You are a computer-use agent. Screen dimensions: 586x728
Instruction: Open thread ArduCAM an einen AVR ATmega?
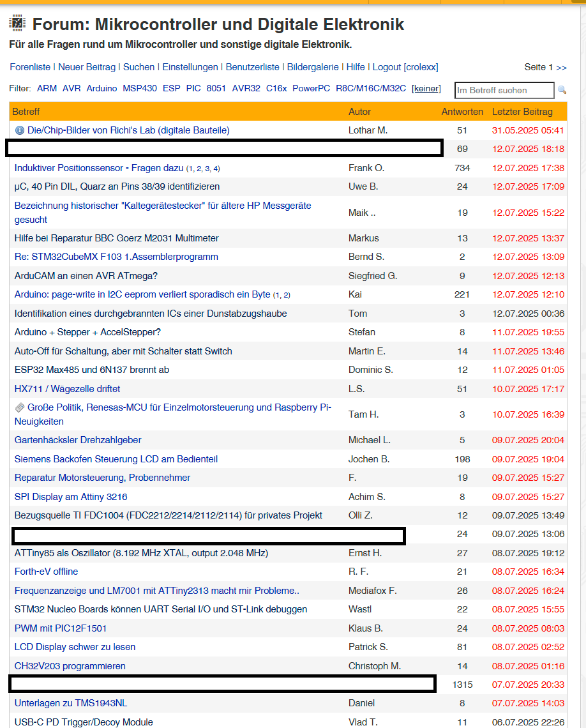86,276
